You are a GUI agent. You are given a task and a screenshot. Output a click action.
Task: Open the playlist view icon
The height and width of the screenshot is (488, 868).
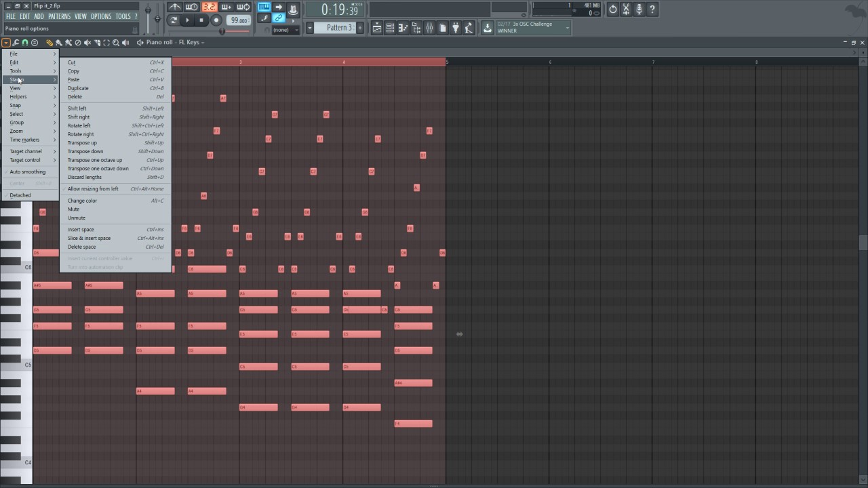pos(376,28)
